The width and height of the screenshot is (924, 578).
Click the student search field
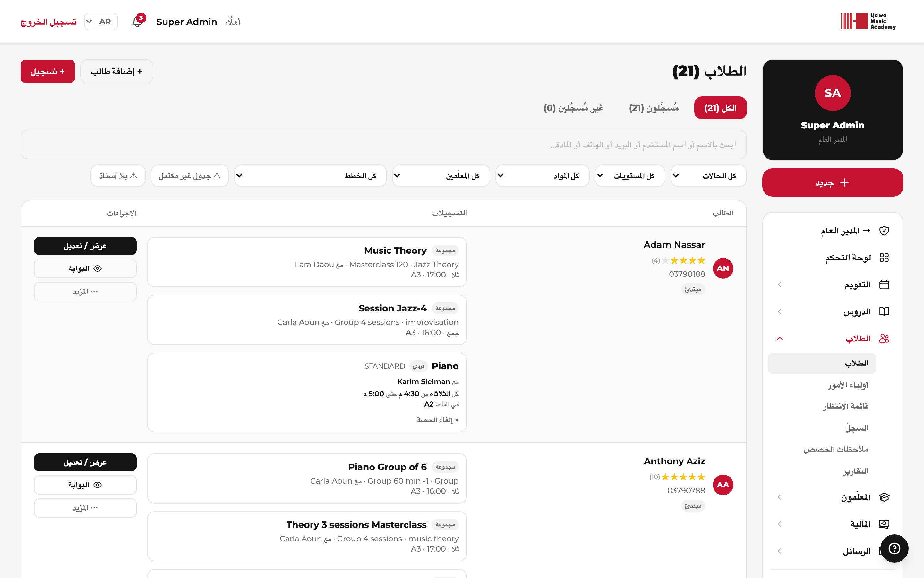(383, 144)
